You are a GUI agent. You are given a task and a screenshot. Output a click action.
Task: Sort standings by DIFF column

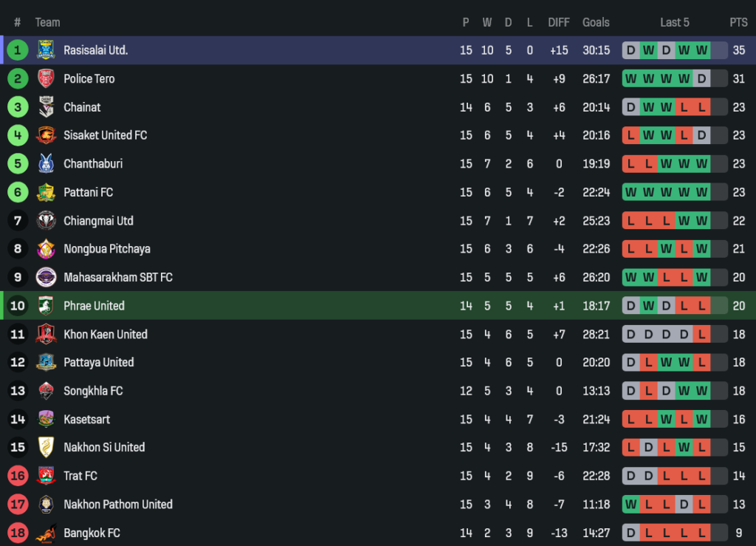(559, 22)
